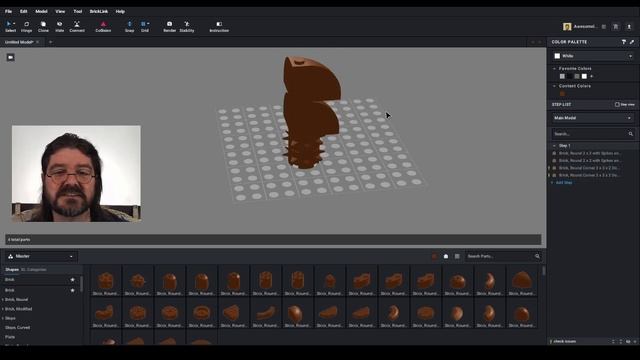The width and height of the screenshot is (640, 360).
Task: Click the list icon beside the username
Action: (604, 27)
